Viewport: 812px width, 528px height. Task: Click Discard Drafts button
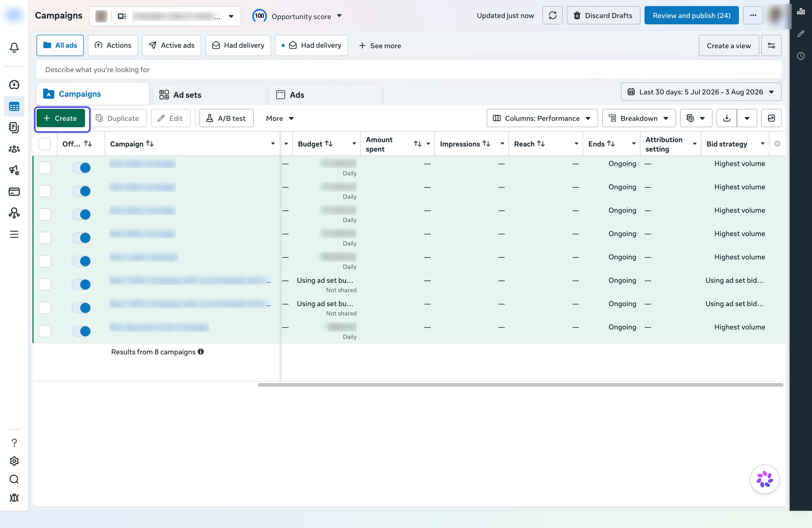603,15
